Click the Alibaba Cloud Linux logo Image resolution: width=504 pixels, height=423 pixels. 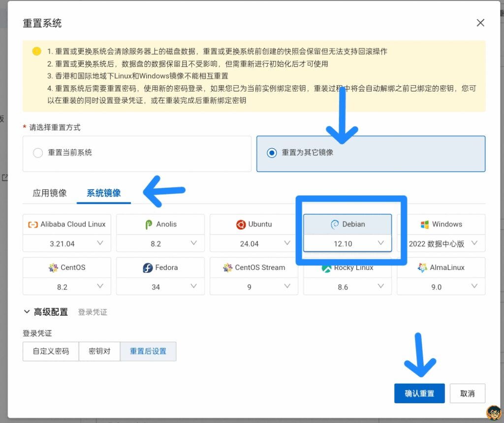click(33, 224)
